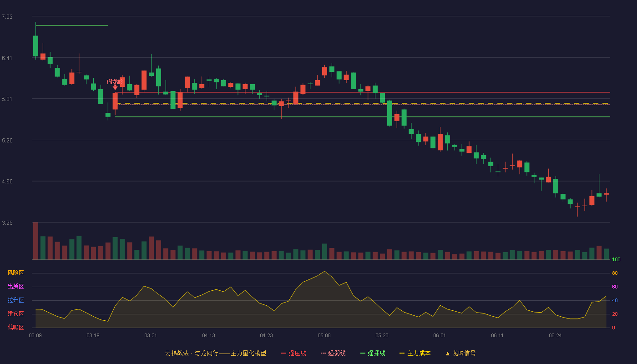The height and width of the screenshot is (364, 637).
Task: Toggle the 主力成本 legend entry
Action: pos(415,353)
